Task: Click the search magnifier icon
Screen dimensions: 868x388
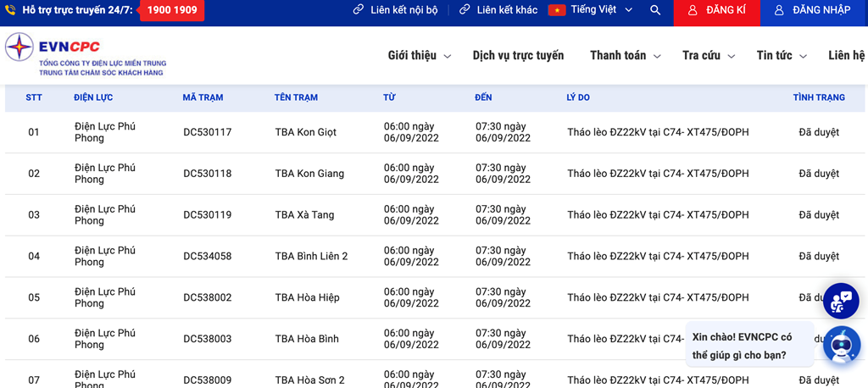Action: click(x=655, y=10)
